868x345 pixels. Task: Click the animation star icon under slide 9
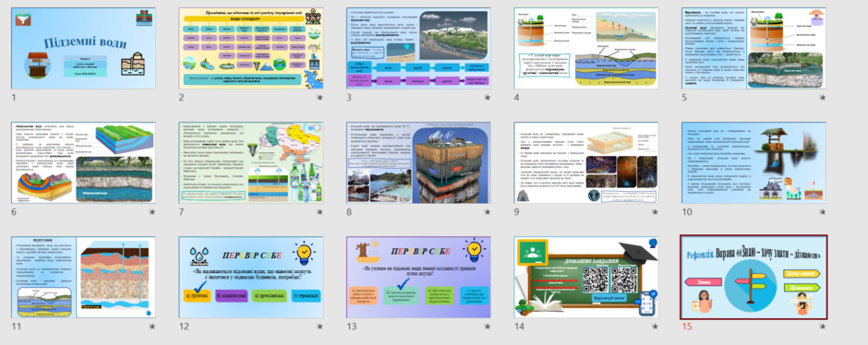[655, 211]
